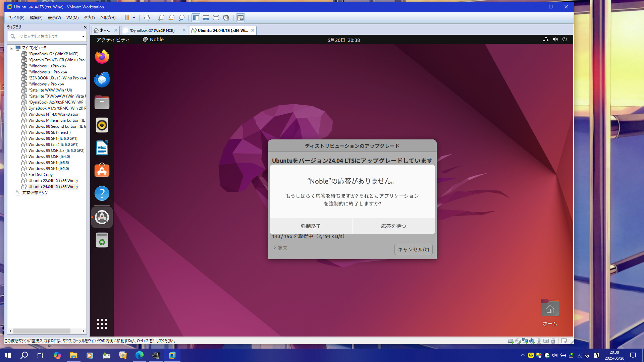The height and width of the screenshot is (362, 644).
Task: Click the power icon in Ubuntu top bar
Action: click(565, 39)
